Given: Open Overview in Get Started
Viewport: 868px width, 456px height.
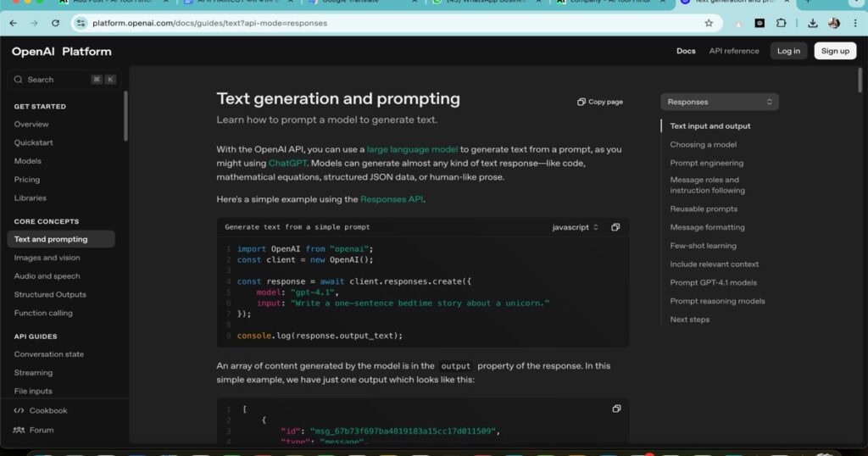Looking at the screenshot, I should 31,125.
